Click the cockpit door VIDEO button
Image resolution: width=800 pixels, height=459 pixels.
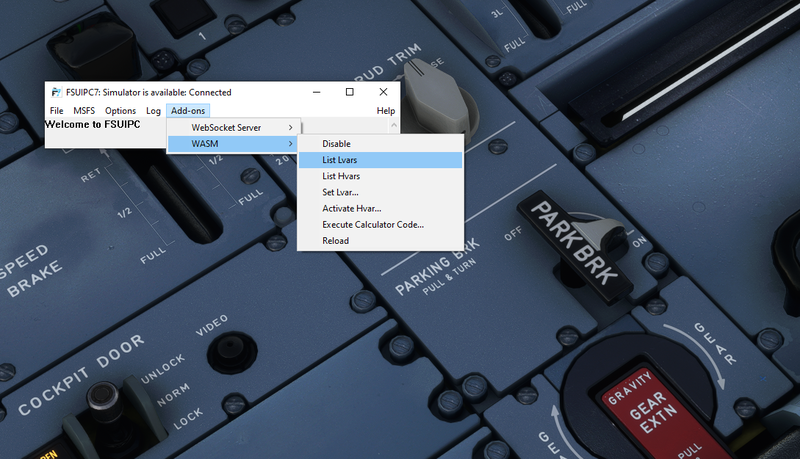[x=233, y=351]
